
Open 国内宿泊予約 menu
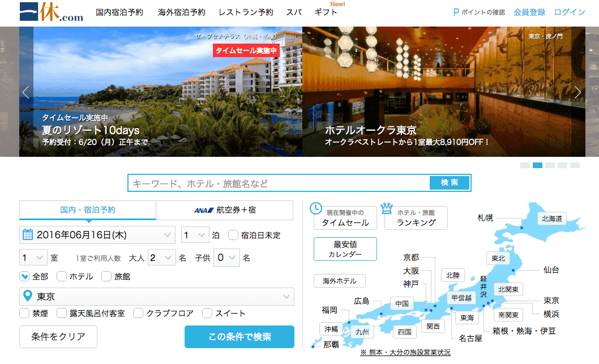[x=119, y=12]
